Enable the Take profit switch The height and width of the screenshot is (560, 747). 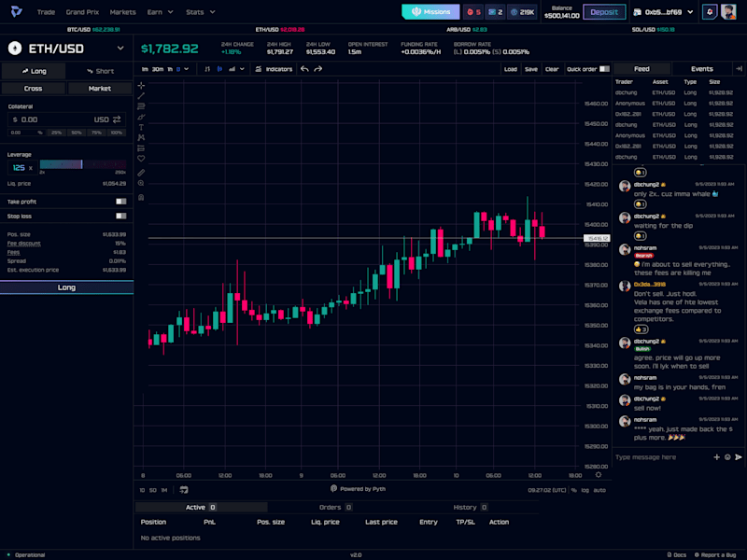point(121,202)
